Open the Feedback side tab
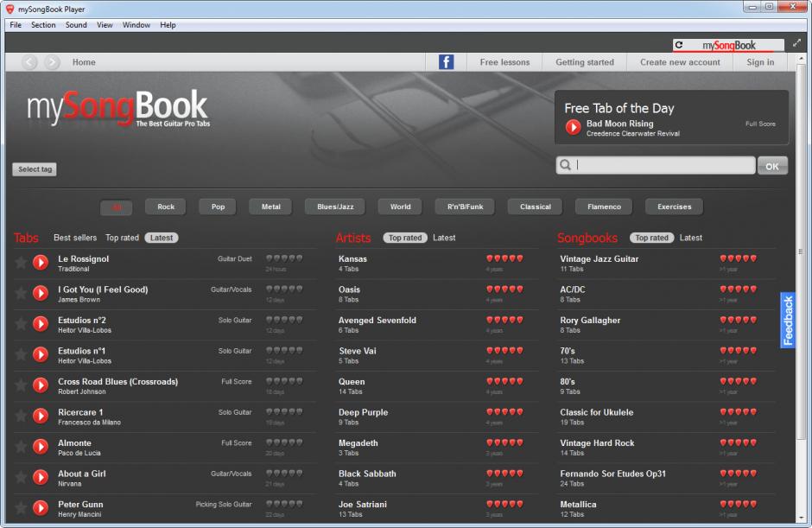This screenshot has width=812, height=528. 788,321
